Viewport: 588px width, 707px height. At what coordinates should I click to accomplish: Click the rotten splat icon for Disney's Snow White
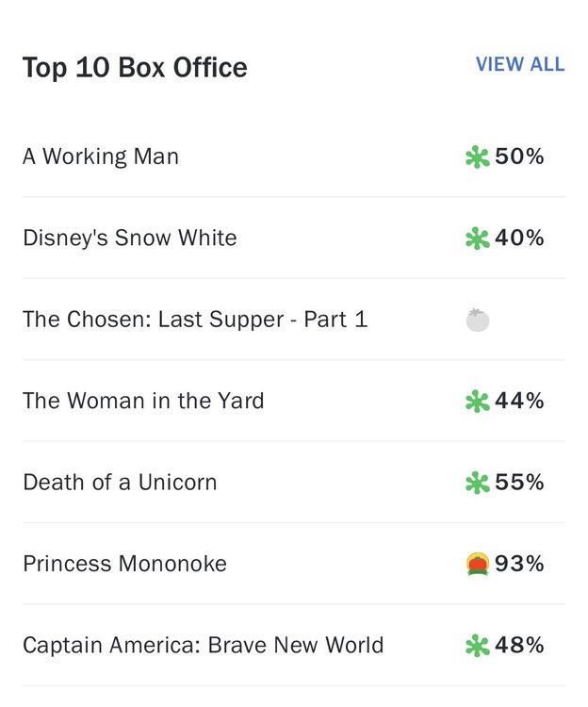pos(478,238)
